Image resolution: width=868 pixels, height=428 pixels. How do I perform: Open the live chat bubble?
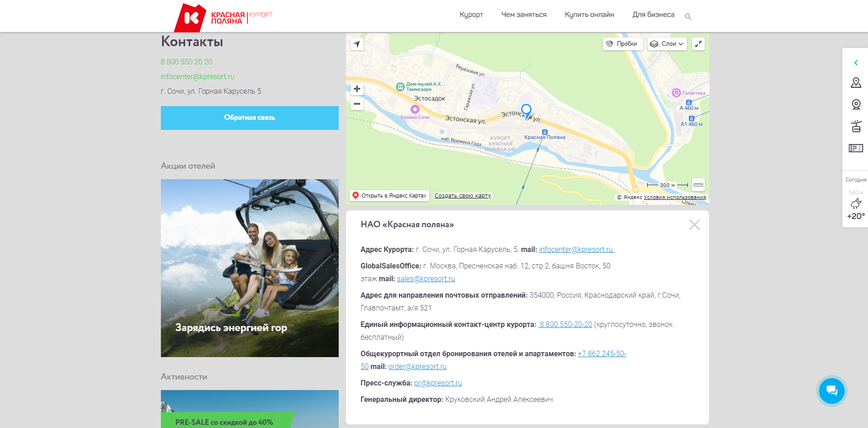point(832,391)
